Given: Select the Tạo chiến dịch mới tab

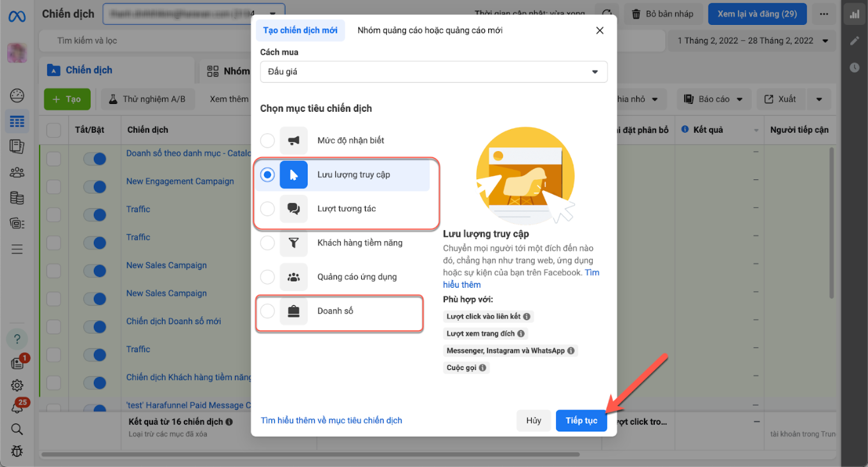Looking at the screenshot, I should pos(300,31).
